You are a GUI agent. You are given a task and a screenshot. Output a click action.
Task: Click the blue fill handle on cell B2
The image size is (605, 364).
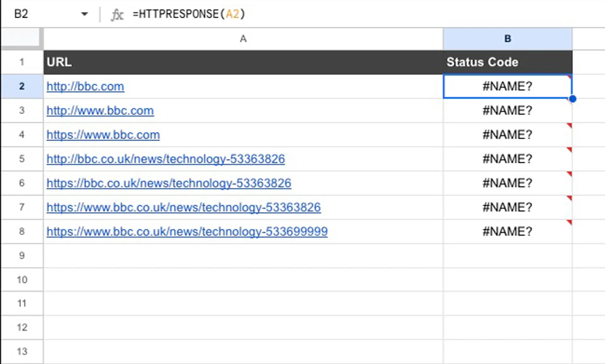[573, 99]
